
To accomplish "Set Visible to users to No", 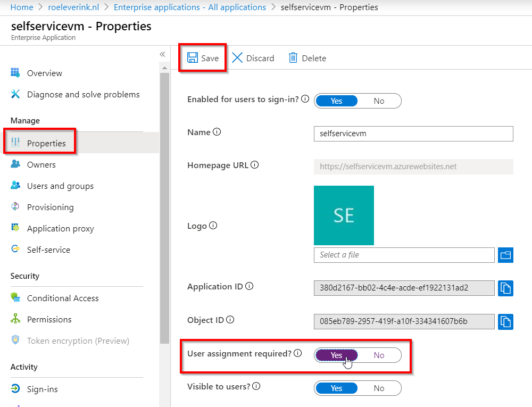I will click(379, 388).
